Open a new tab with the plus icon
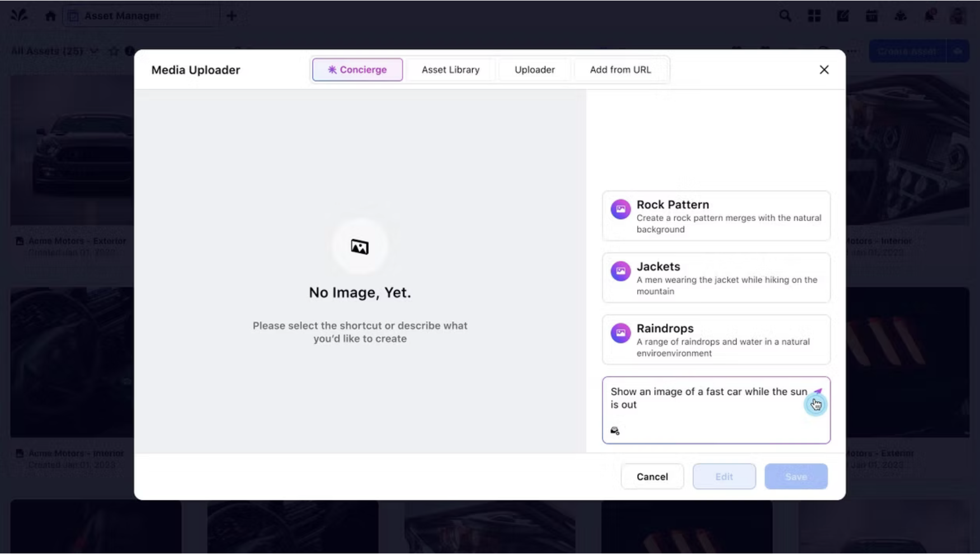 (232, 16)
